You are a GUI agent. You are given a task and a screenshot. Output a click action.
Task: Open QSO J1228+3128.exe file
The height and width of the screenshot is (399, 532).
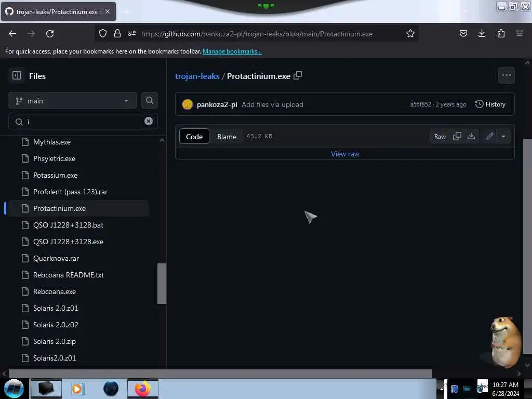(68, 242)
